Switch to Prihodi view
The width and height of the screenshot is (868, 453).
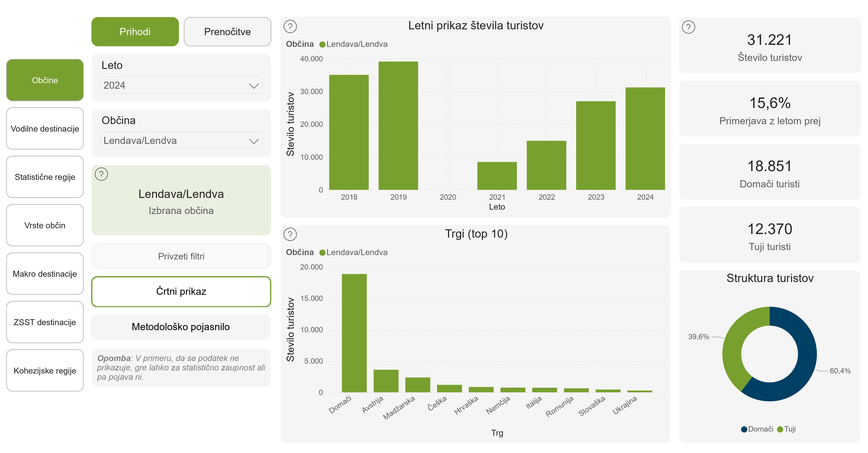tap(135, 32)
